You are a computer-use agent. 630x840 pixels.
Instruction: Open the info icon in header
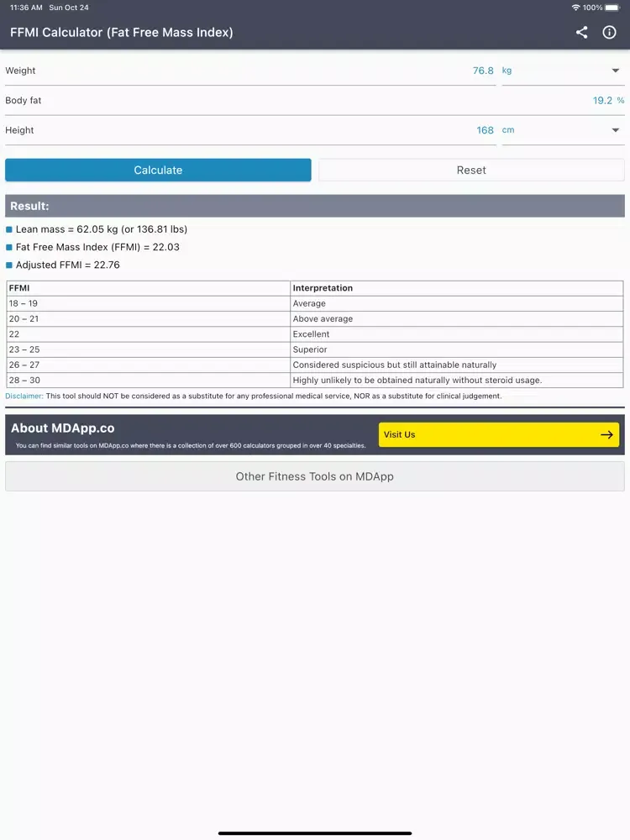click(609, 32)
